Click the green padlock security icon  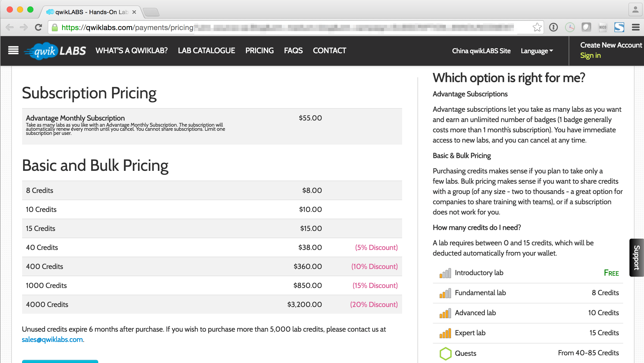(x=55, y=27)
